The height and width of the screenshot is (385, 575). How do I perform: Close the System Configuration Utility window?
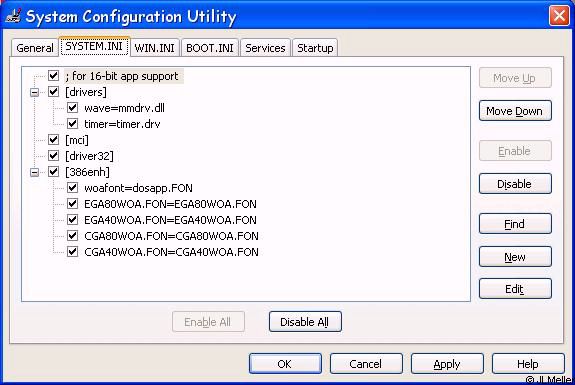pyautogui.click(x=559, y=15)
